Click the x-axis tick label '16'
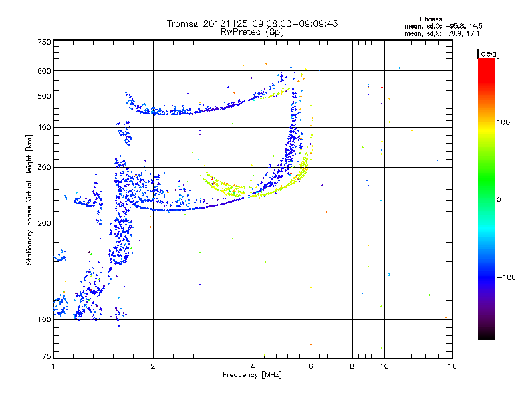The image size is (532, 399). pos(452,366)
